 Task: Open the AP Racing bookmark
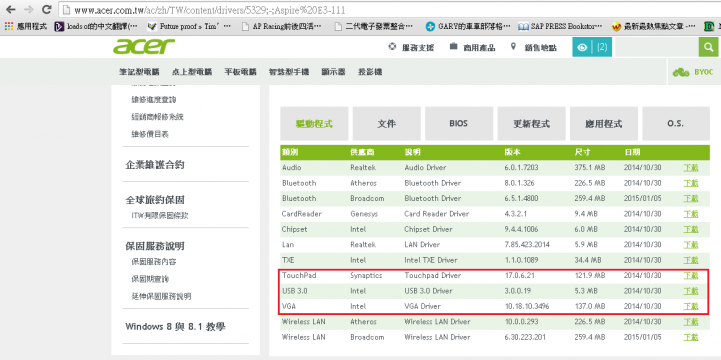281,27
